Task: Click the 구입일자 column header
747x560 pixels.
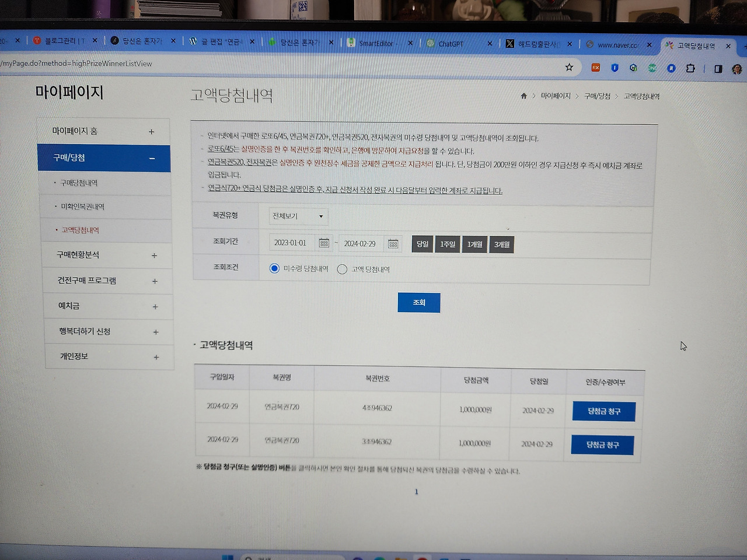Action: pos(222,377)
